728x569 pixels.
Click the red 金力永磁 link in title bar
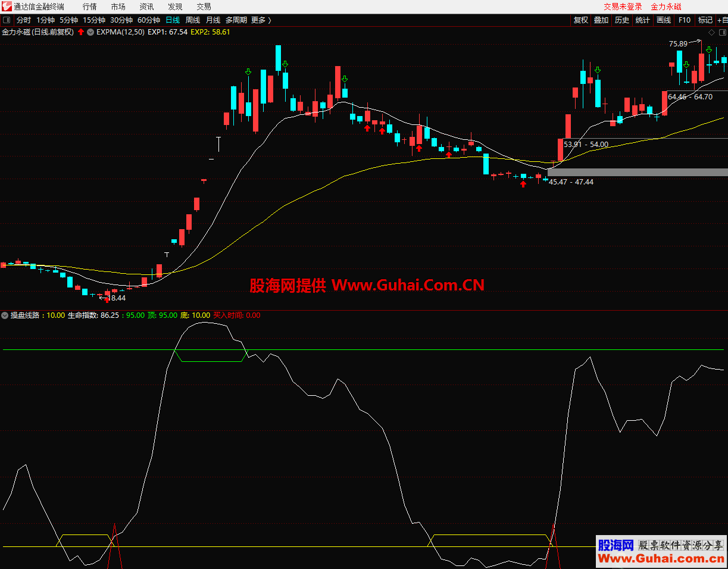(x=666, y=7)
